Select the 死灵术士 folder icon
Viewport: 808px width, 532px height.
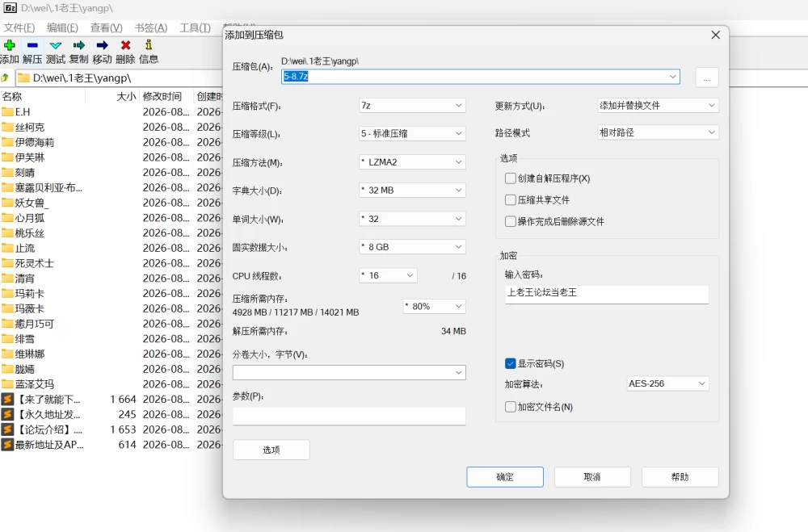7,263
